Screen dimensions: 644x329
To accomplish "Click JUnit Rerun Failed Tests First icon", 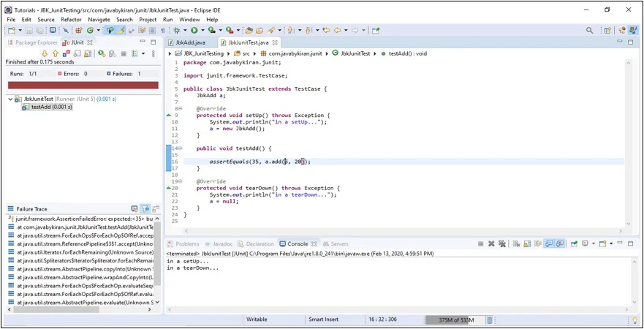I will [x=112, y=54].
